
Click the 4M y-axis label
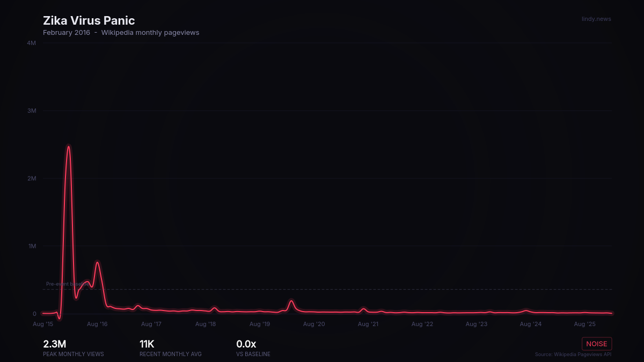click(31, 43)
